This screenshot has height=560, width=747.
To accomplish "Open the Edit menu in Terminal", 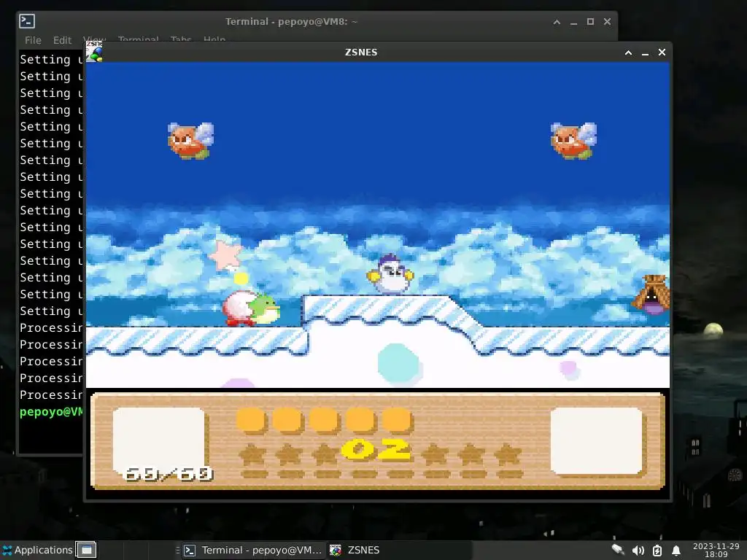I will pos(62,40).
